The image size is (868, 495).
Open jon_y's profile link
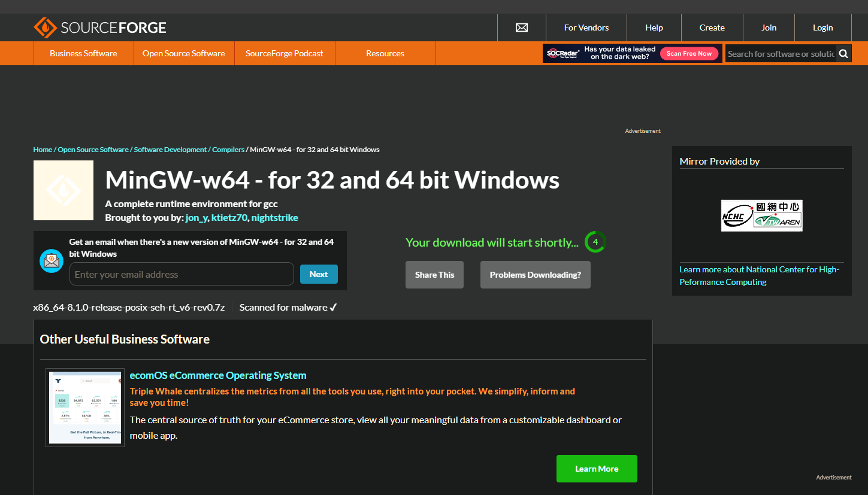(x=196, y=218)
